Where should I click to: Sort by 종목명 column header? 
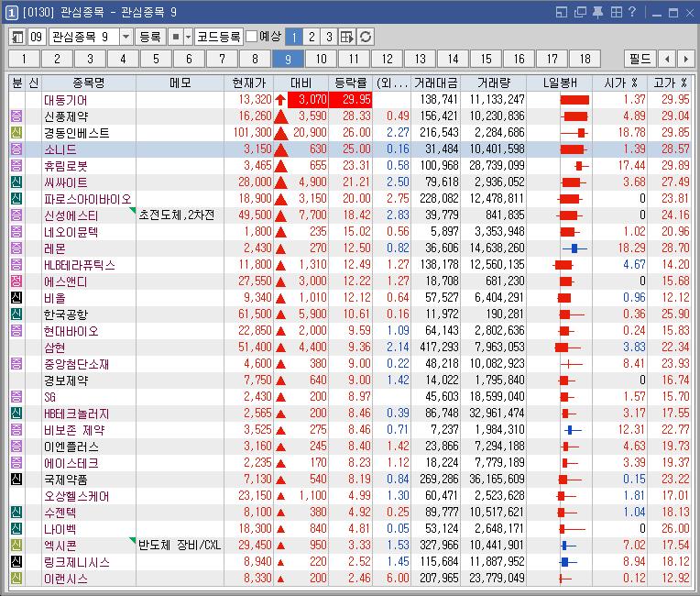click(88, 83)
